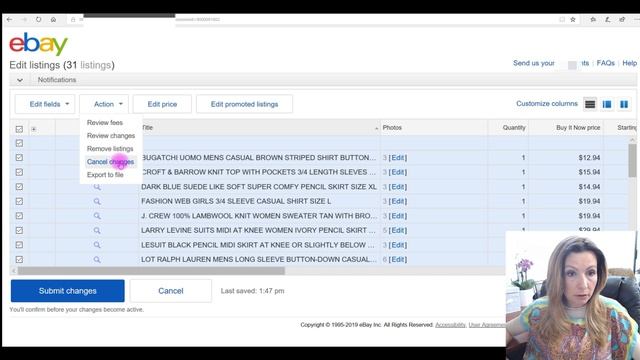Uncheck the DARK BLUE SUEDE listing checkbox

click(19, 187)
